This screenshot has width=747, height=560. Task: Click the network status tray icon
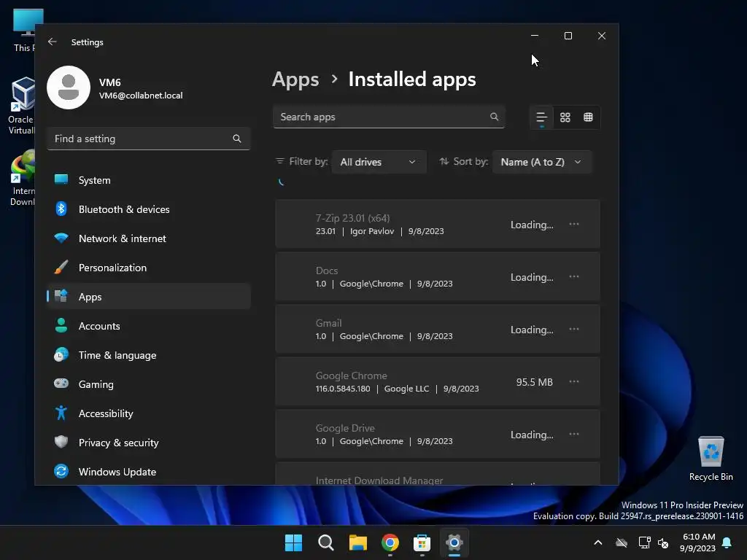(645, 542)
